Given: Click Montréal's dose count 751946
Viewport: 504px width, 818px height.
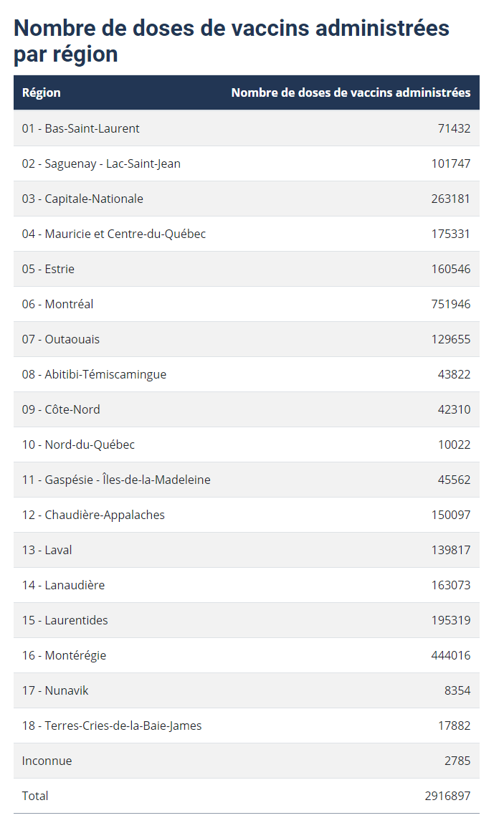Looking at the screenshot, I should [x=451, y=304].
